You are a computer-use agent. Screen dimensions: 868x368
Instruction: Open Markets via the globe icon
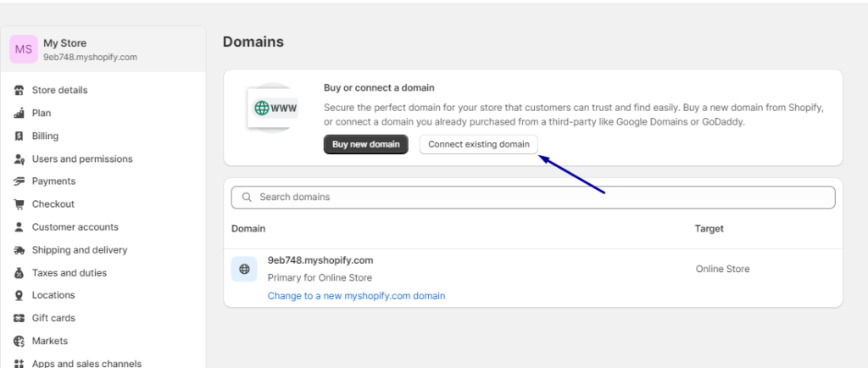[x=19, y=341]
